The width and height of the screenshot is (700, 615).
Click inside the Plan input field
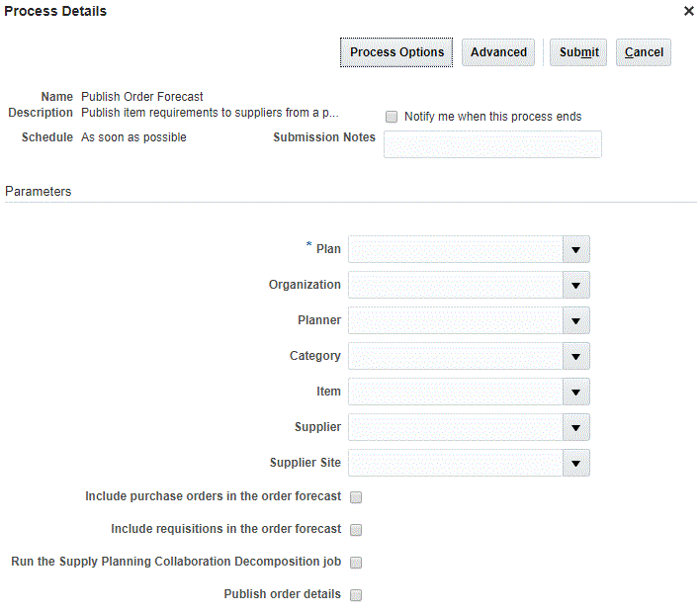click(x=455, y=249)
